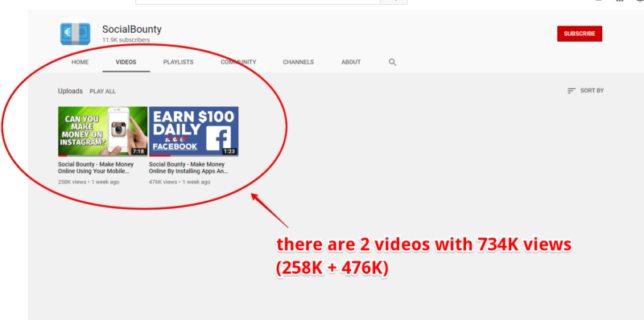Switch to the Home tab
The image size is (644, 320).
pos(80,63)
